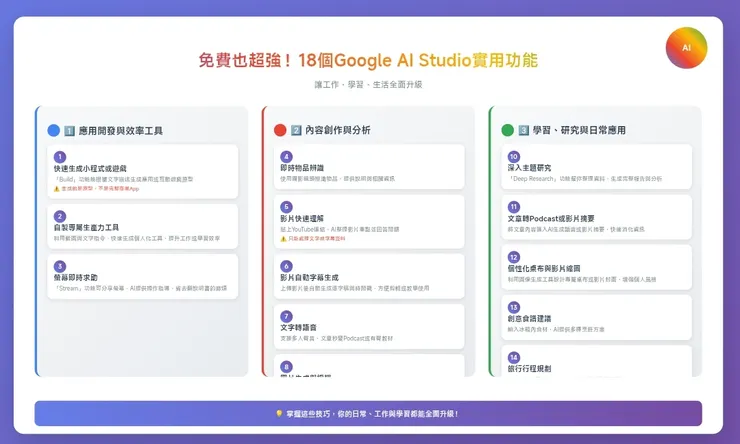Click the red warning text in card 1
740x444 pixels.
(101, 189)
